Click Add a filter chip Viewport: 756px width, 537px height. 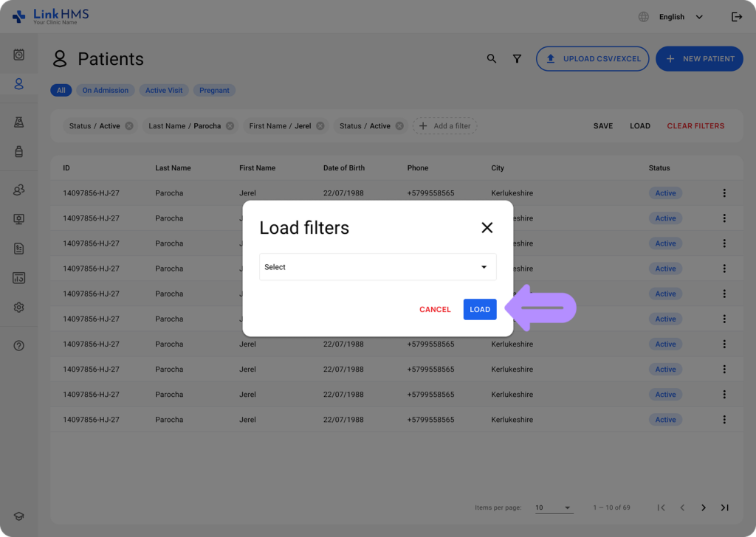[x=444, y=126]
